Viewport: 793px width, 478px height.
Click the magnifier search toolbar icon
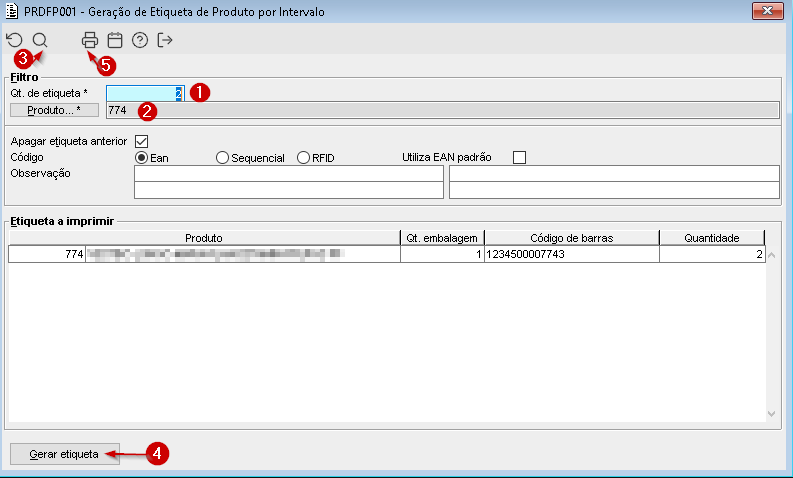coord(40,40)
